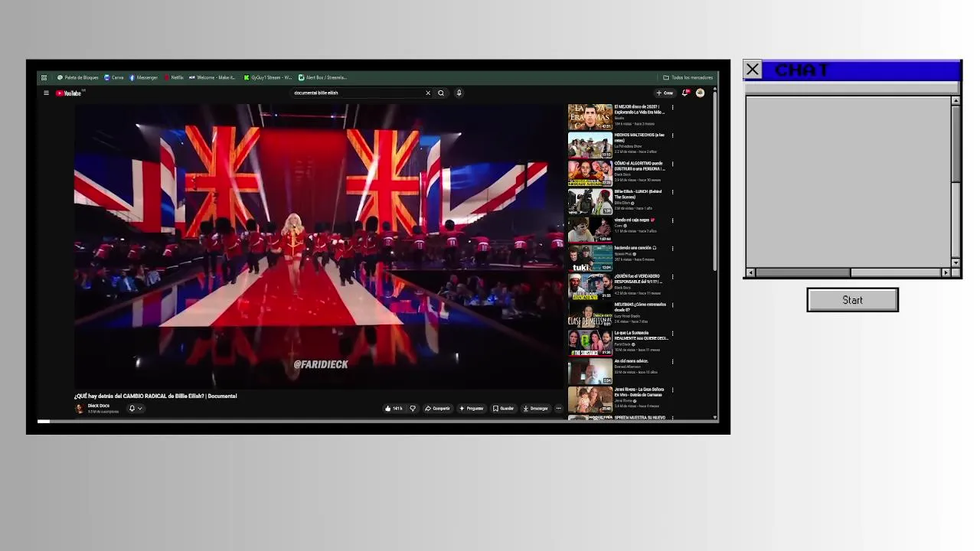This screenshot has height=551, width=980.
Task: Close the CHAT window with X
Action: (x=753, y=70)
